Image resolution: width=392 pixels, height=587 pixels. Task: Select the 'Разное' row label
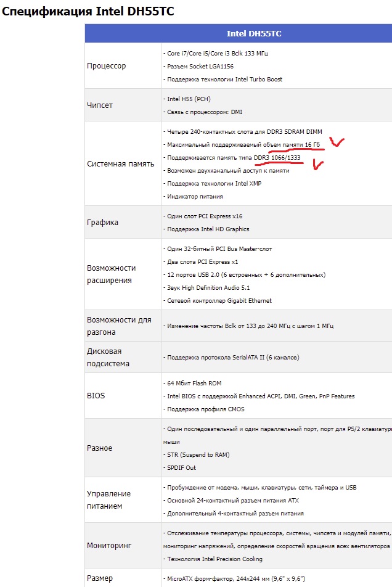pyautogui.click(x=99, y=448)
